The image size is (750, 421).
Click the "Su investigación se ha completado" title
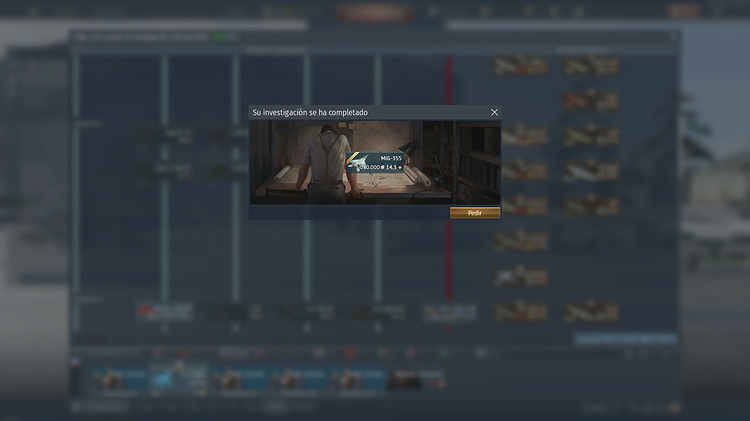point(310,112)
